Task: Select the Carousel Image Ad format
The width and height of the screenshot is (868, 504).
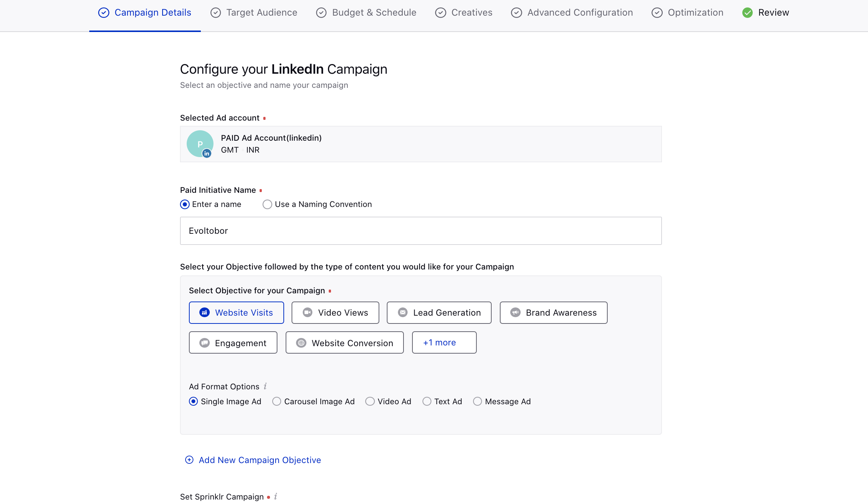Action: [x=277, y=401]
